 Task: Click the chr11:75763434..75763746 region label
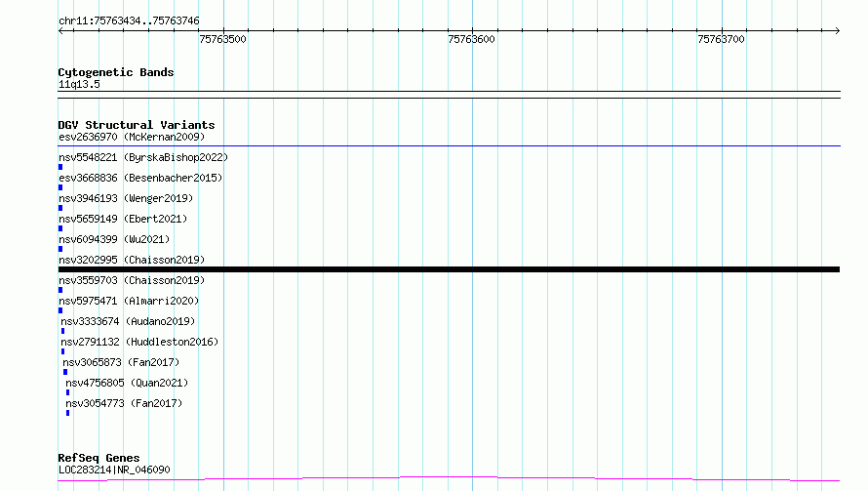[x=129, y=20]
